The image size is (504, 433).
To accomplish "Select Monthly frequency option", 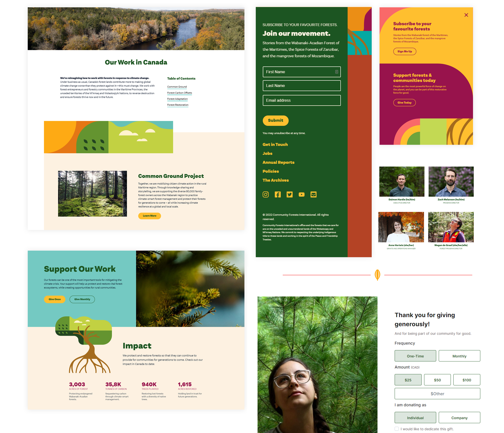I will (459, 356).
